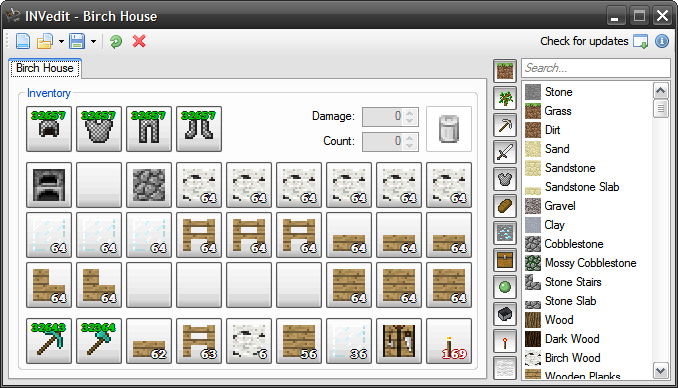Select Sand in the item list
678x388 pixels.
588,149
